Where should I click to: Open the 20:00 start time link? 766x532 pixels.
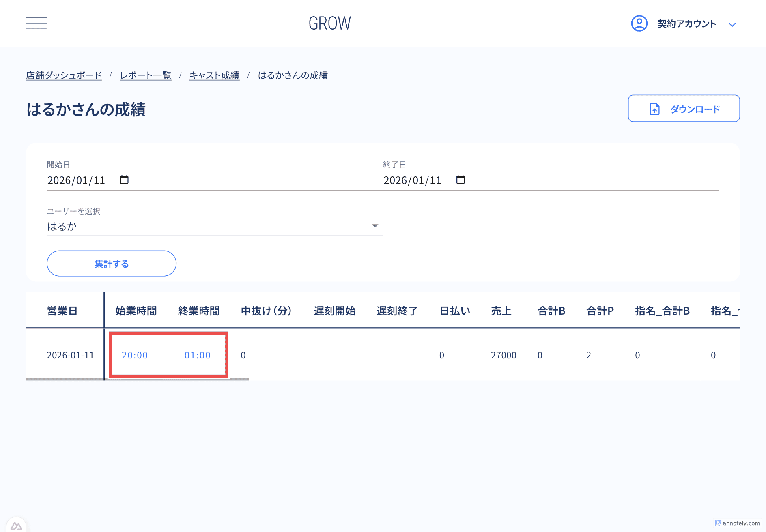[134, 355]
